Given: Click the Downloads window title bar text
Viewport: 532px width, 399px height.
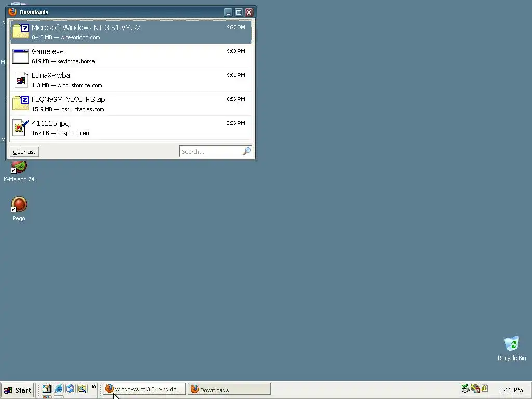Looking at the screenshot, I should tap(34, 12).
